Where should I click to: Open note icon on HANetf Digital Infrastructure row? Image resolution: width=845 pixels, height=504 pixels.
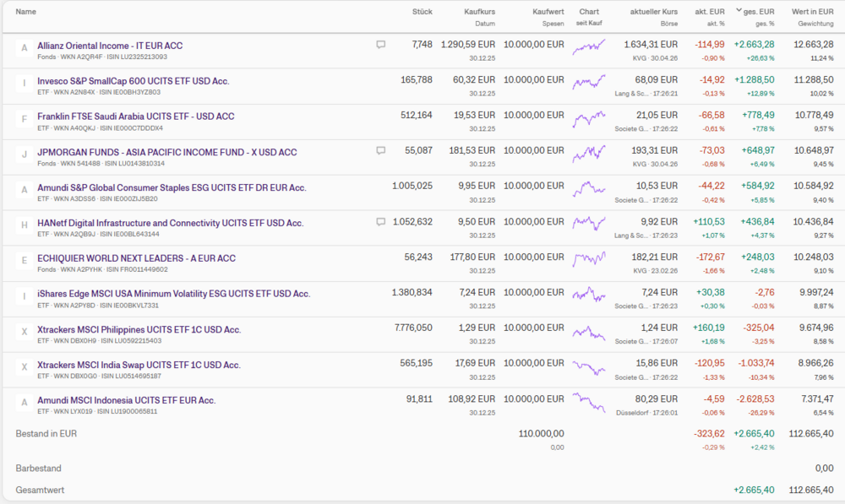pyautogui.click(x=380, y=222)
